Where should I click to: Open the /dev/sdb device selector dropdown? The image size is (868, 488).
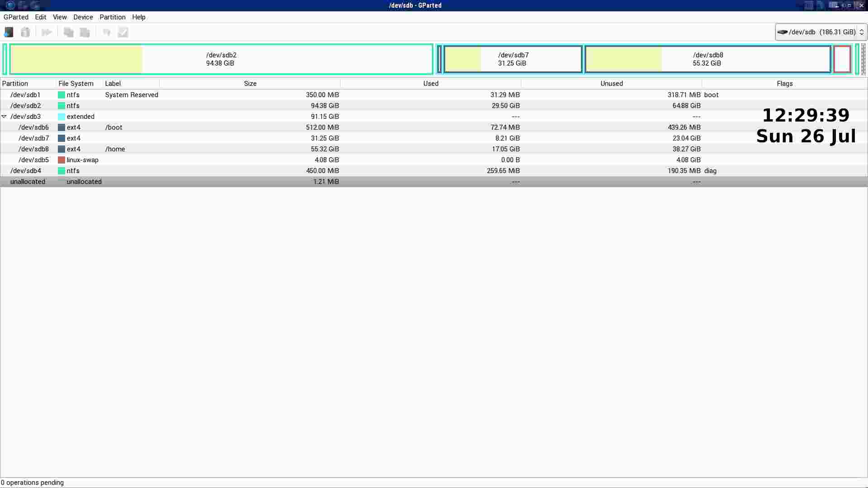pos(821,32)
